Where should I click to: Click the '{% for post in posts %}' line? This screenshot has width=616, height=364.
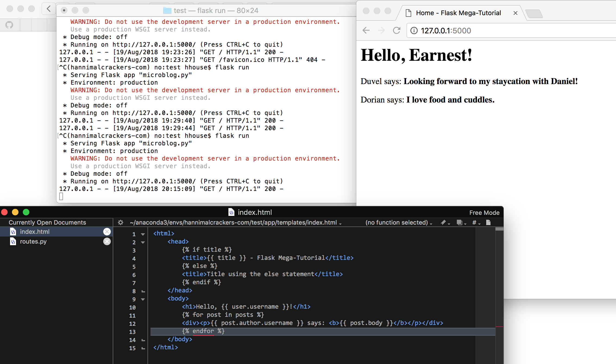pos(223,315)
